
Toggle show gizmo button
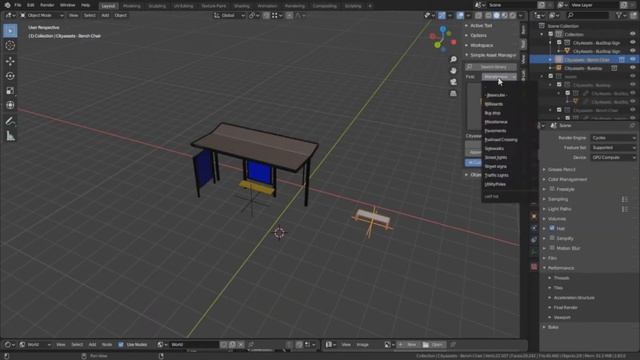tap(442, 16)
